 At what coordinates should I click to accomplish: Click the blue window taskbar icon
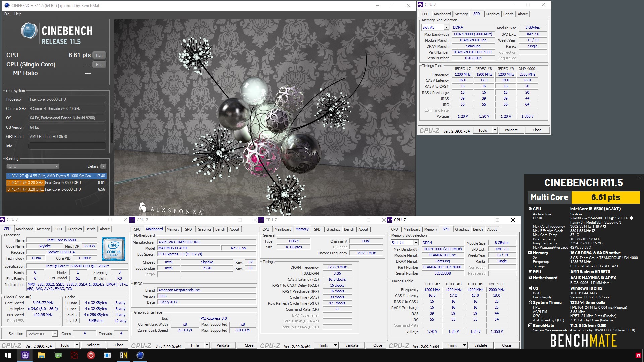pos(107,355)
